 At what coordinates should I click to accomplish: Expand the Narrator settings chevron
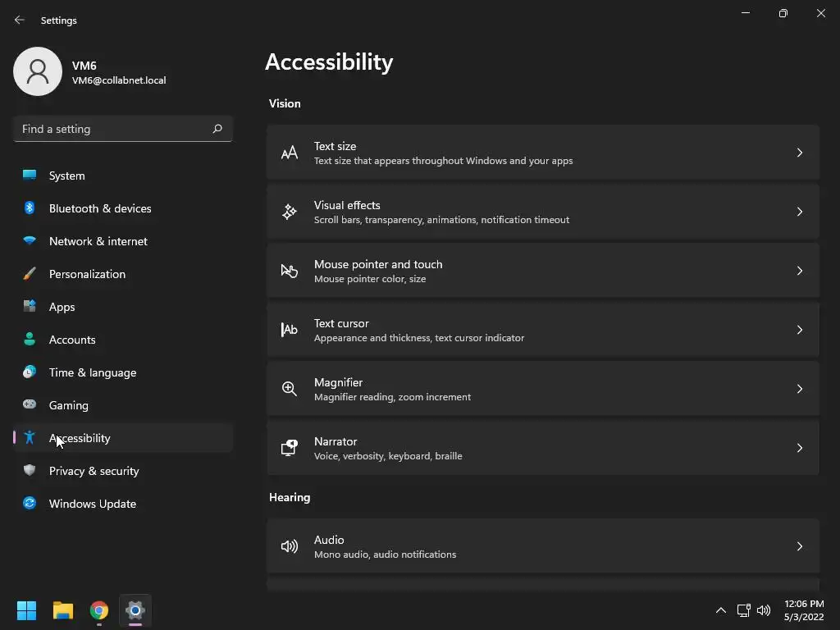pos(800,448)
